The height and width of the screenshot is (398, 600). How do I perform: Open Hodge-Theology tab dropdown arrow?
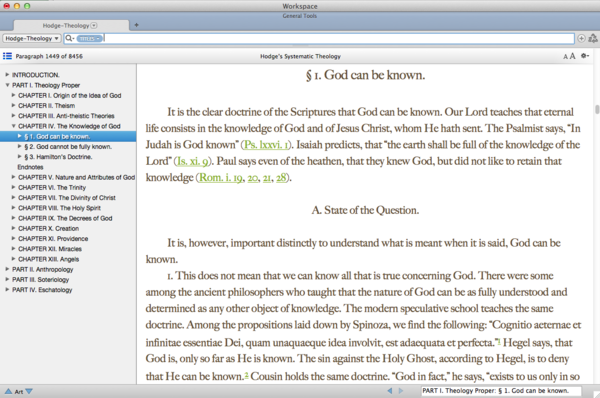click(94, 26)
